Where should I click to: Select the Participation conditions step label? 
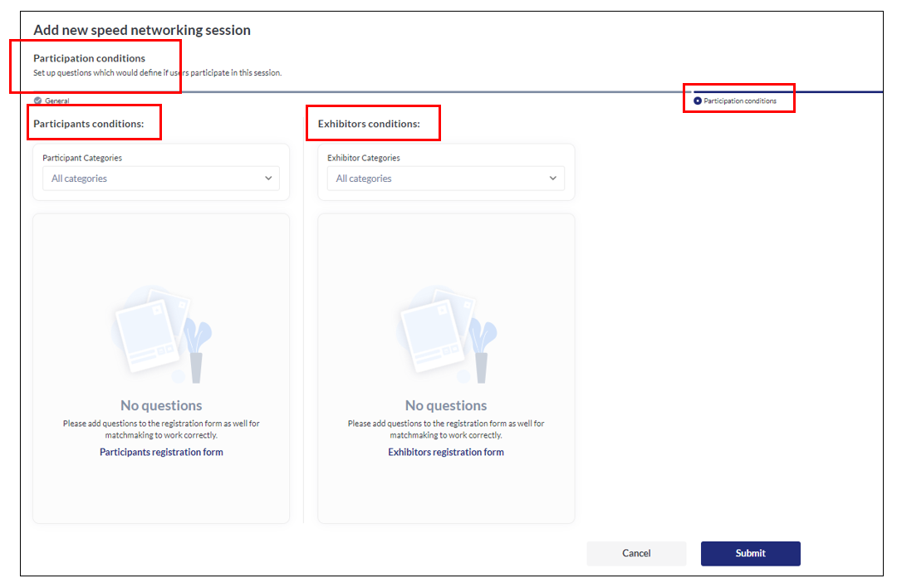740,101
